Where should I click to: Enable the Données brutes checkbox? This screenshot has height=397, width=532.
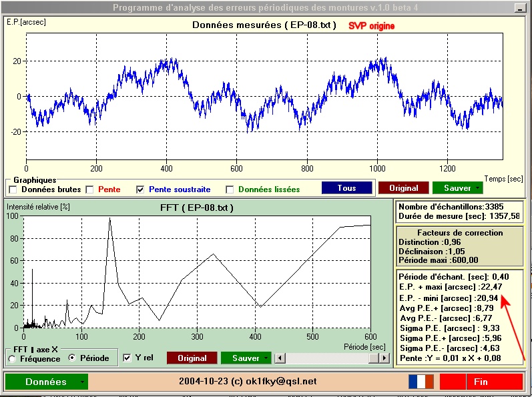[x=13, y=189]
